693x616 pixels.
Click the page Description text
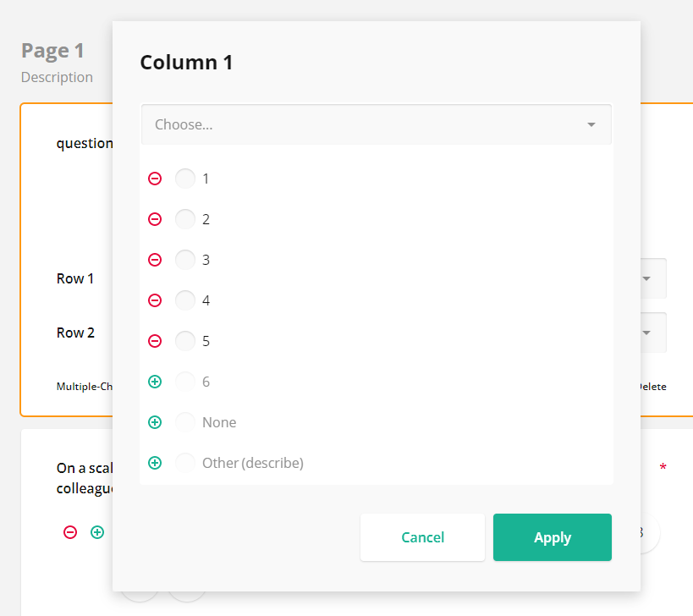tap(57, 77)
